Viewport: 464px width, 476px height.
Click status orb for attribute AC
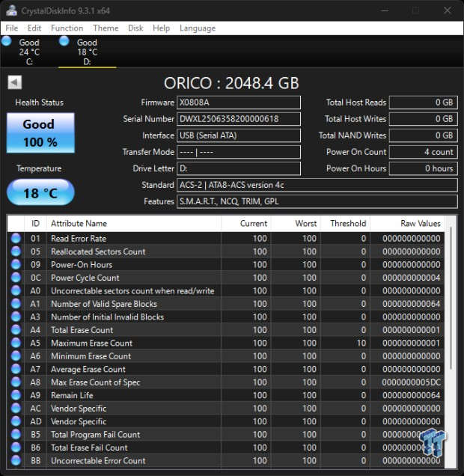click(16, 408)
